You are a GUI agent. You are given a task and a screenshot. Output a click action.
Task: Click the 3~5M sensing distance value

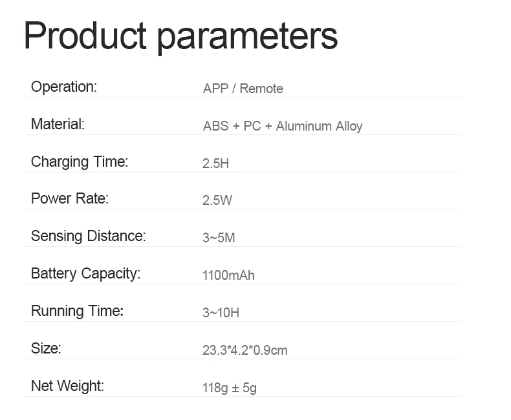pos(219,238)
